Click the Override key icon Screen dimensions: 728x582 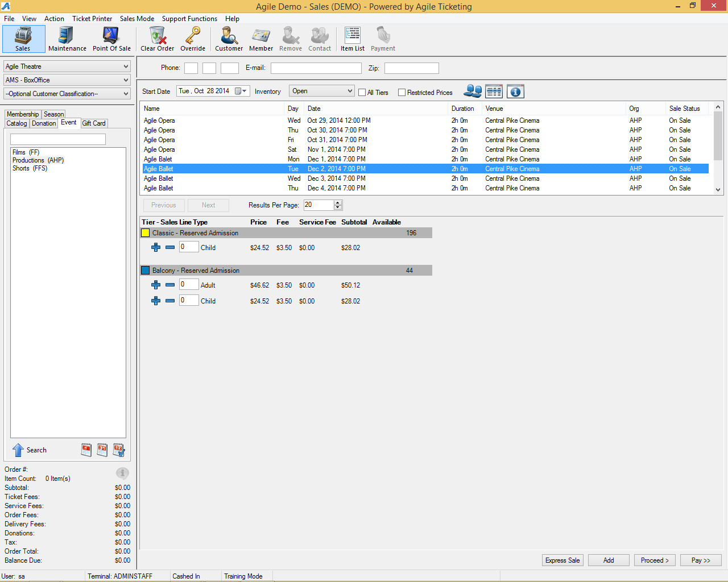193,39
